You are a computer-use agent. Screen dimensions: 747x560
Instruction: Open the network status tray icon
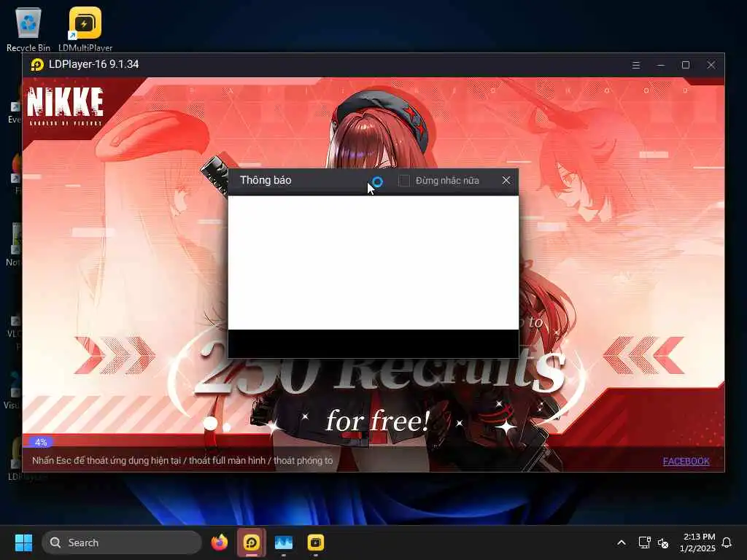[x=644, y=542]
